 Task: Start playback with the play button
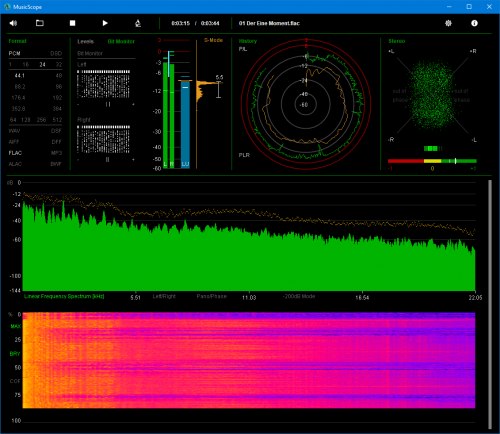tap(105, 23)
